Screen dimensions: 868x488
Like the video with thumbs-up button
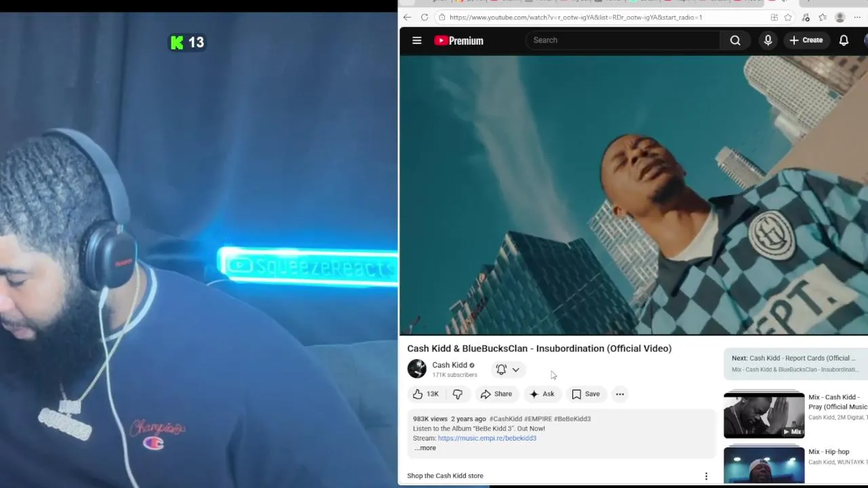click(x=425, y=394)
